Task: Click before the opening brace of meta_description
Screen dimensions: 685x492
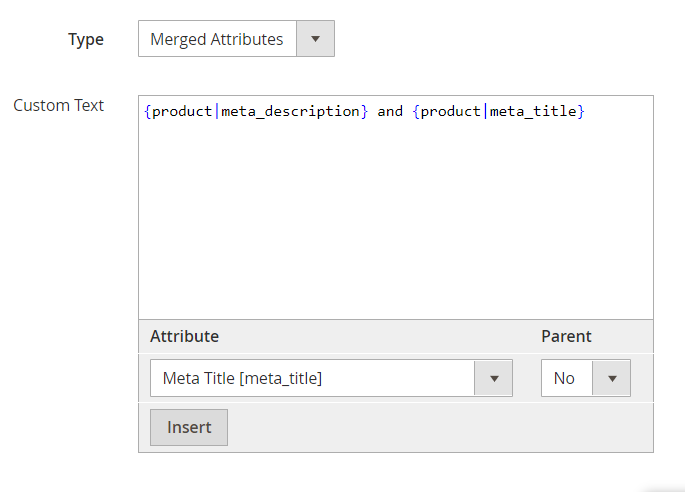Action: (142, 111)
